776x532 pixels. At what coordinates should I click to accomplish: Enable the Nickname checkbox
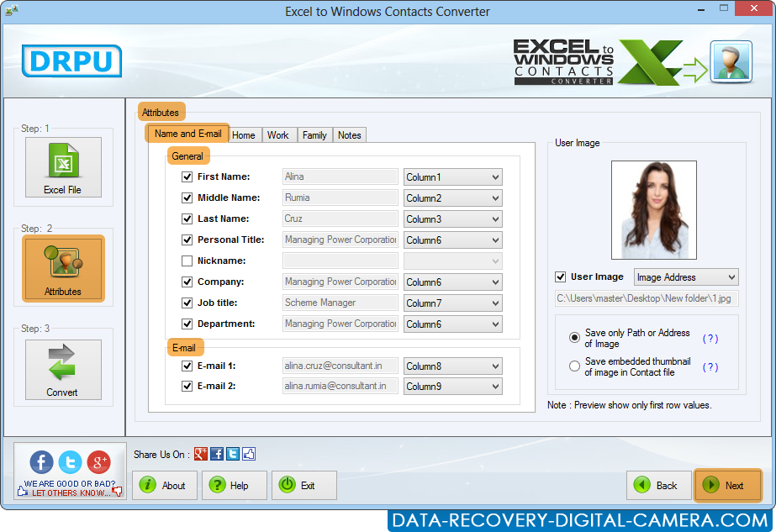187,261
